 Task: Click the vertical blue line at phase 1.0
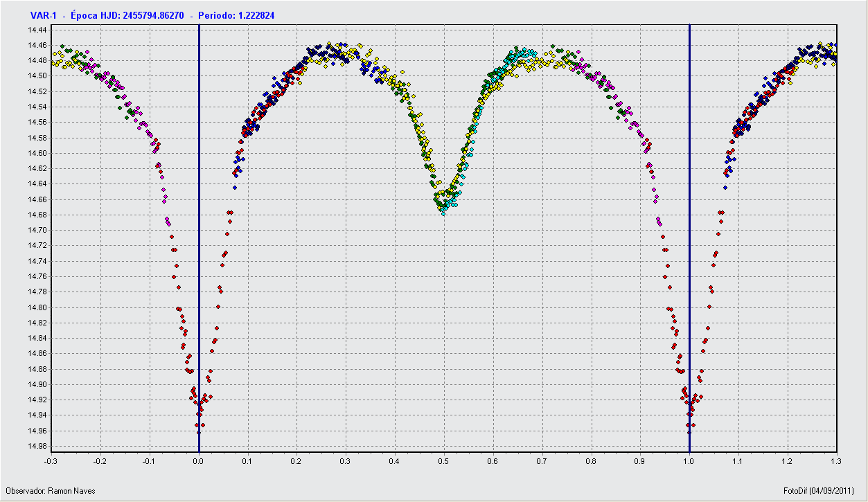[x=689, y=237]
